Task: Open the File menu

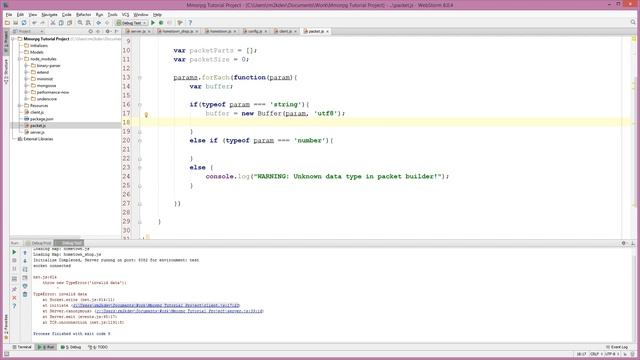Action: pyautogui.click(x=9, y=15)
